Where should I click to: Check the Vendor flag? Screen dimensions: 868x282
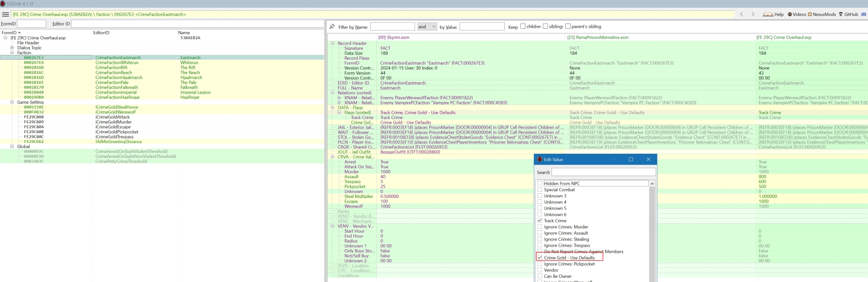pyautogui.click(x=540, y=270)
